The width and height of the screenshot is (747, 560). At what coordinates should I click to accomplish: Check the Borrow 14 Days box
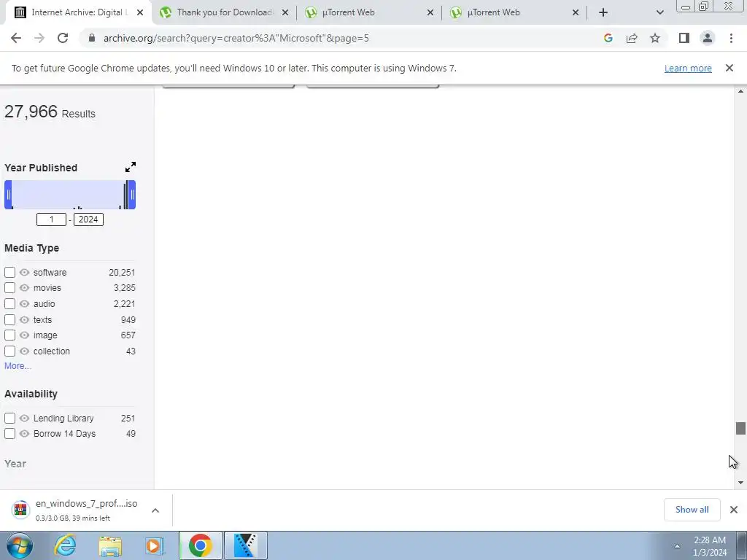point(9,433)
